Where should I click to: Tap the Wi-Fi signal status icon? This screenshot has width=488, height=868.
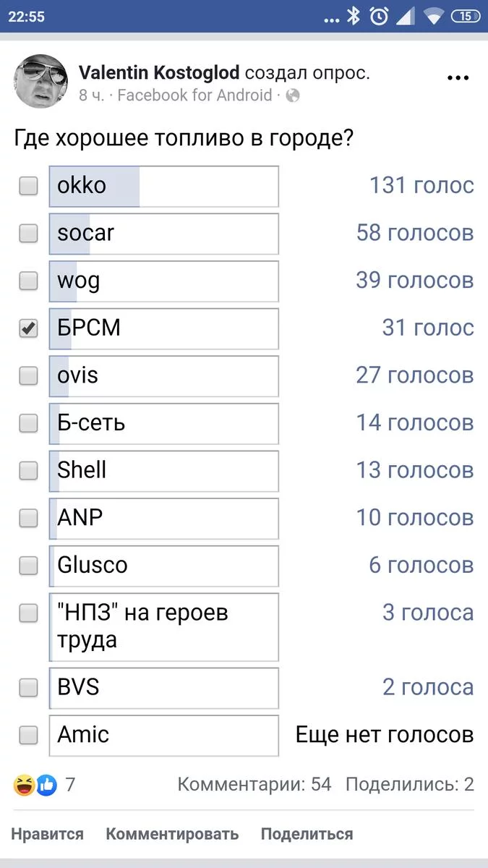433,17
